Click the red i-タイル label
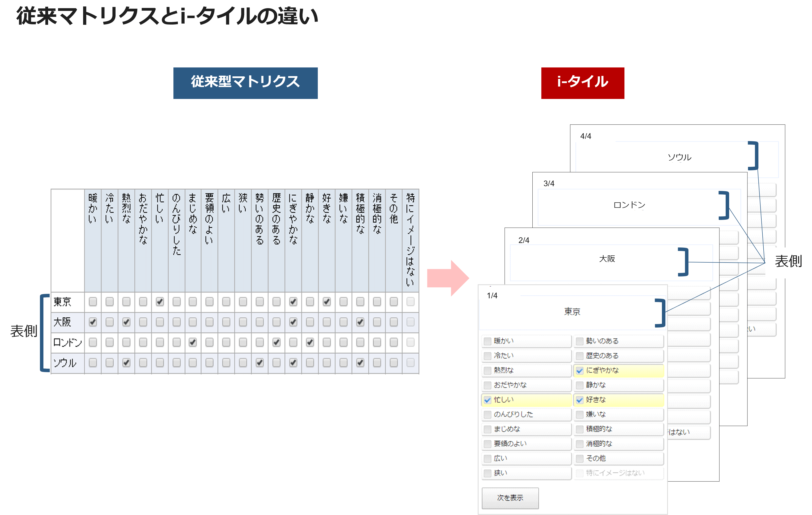Screen dimensions: 812x515 coord(582,83)
